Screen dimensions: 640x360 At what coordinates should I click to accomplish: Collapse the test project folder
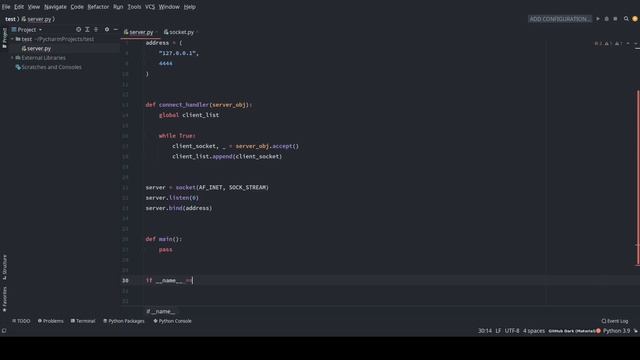click(x=12, y=39)
